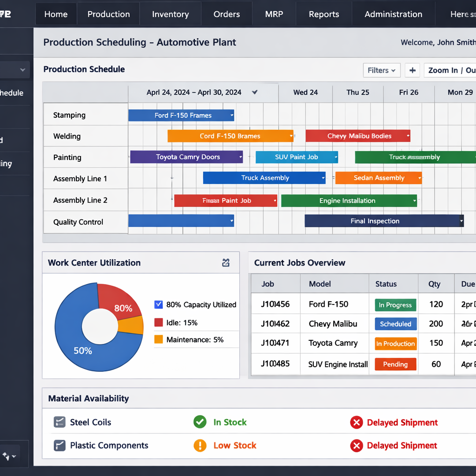The height and width of the screenshot is (476, 476).
Task: Click the red Delayed Shipment icon for Steel Coils
Action: (x=357, y=422)
